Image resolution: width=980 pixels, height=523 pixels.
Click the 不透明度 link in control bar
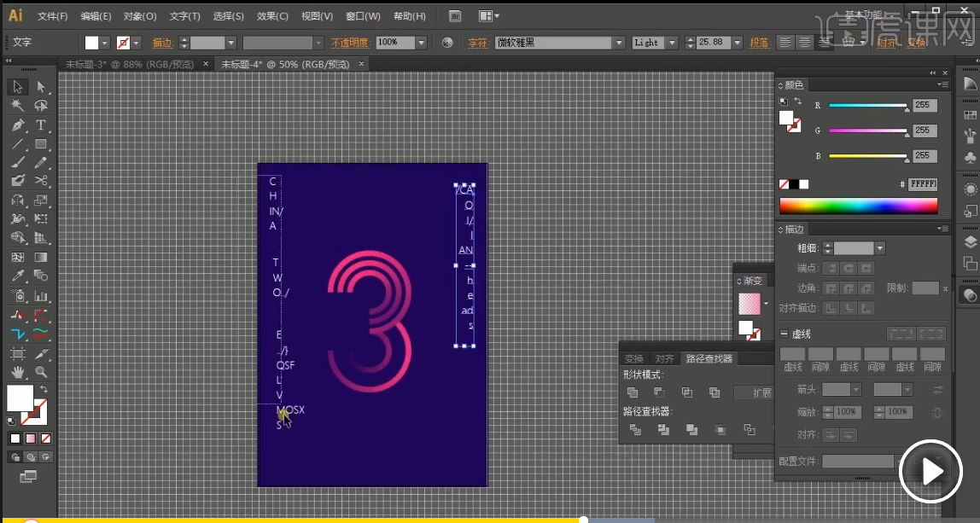351,43
